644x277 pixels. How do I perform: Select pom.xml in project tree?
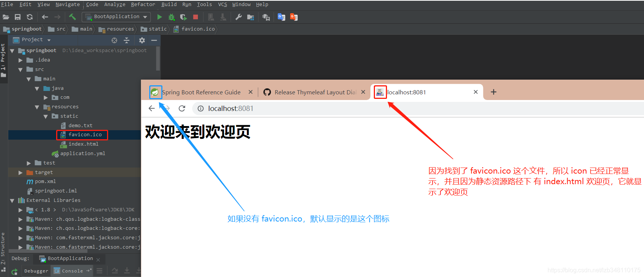tap(45, 182)
